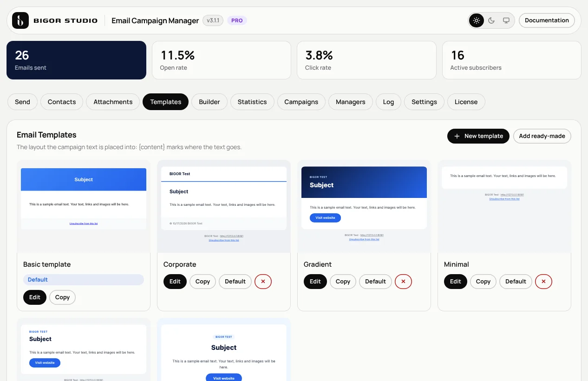Copy the Basic template
Screen dimensions: 588x381
point(62,297)
